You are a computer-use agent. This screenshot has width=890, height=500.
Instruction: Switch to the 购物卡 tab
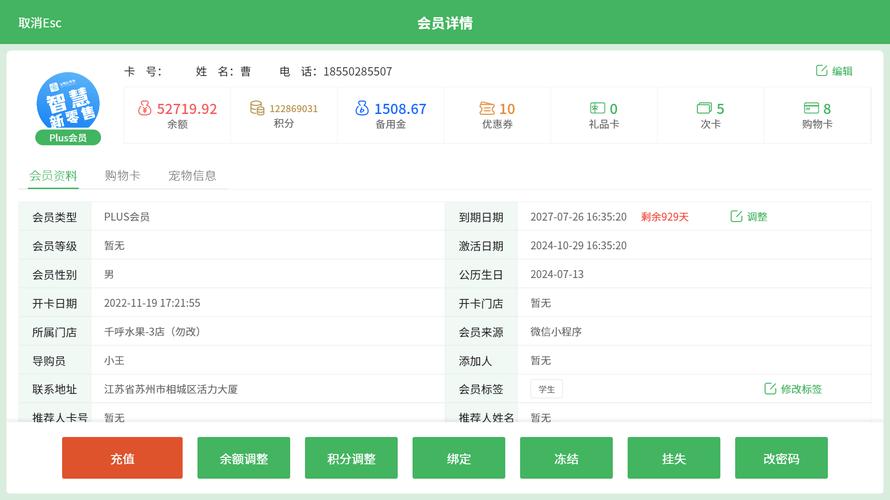(x=122, y=176)
